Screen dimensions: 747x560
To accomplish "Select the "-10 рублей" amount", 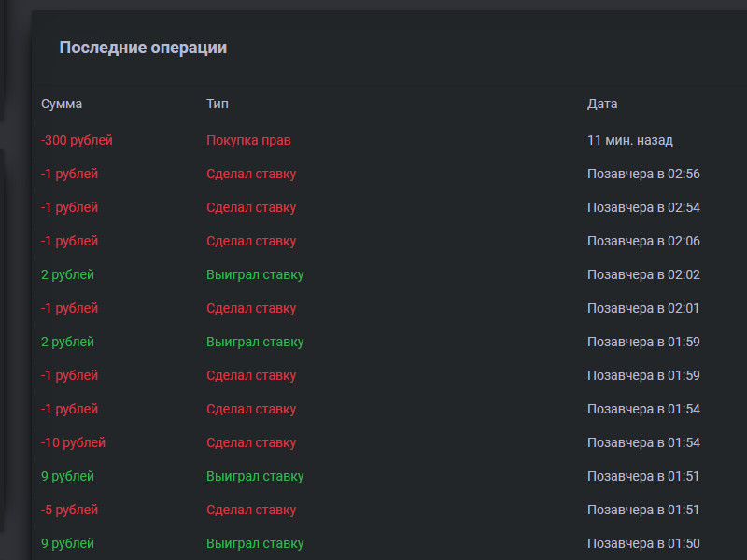I will (x=73, y=442).
